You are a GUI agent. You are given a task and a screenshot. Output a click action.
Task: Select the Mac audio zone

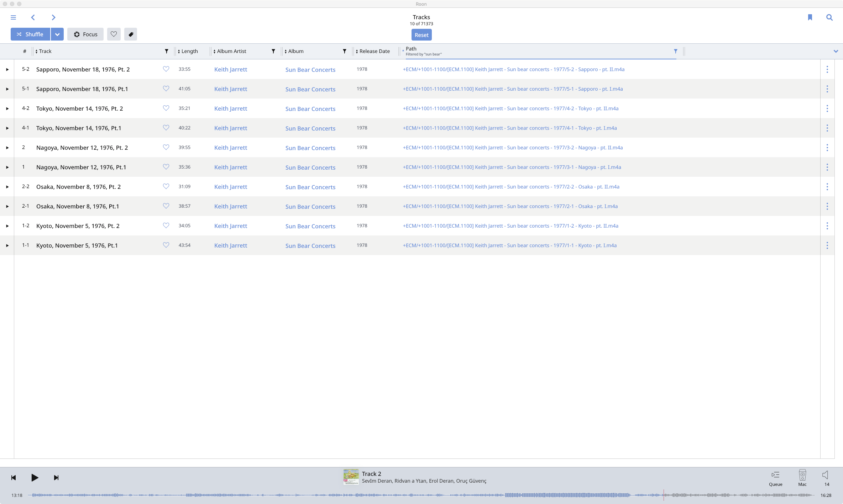click(802, 478)
